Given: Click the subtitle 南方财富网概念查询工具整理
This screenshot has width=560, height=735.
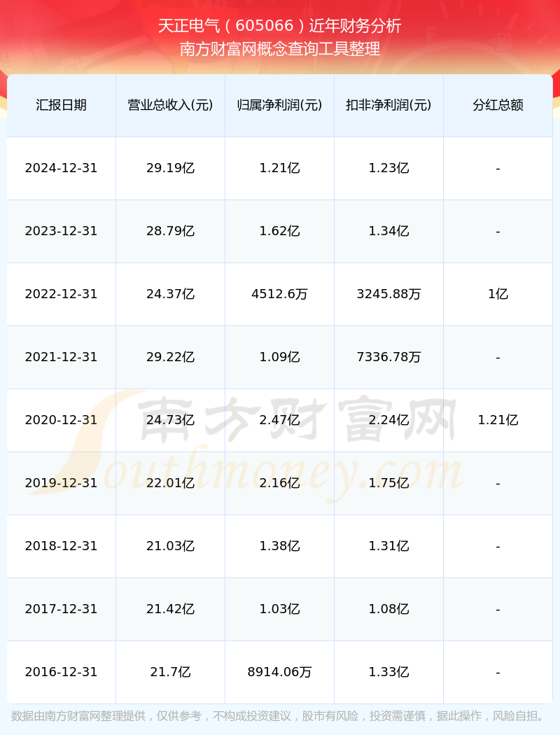Looking at the screenshot, I should [280, 49].
